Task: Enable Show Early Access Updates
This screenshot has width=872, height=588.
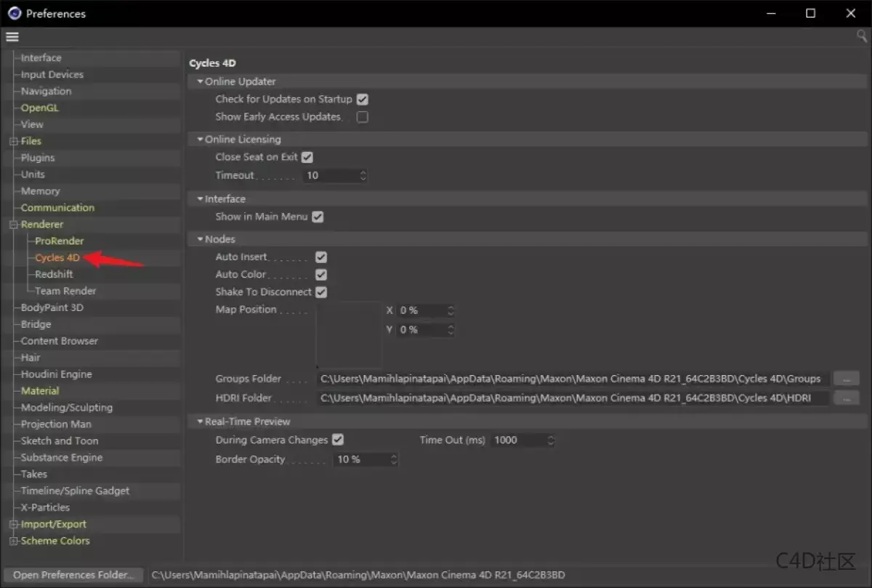Action: [x=362, y=116]
